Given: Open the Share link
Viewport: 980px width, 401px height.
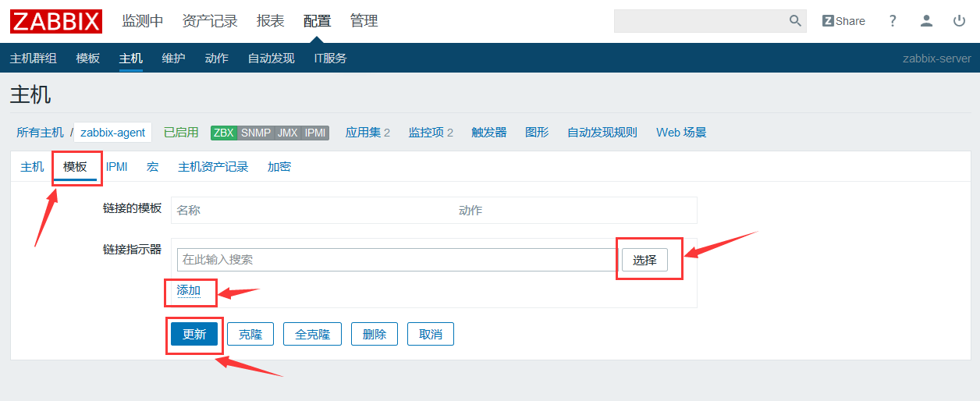Looking at the screenshot, I should tap(843, 21).
